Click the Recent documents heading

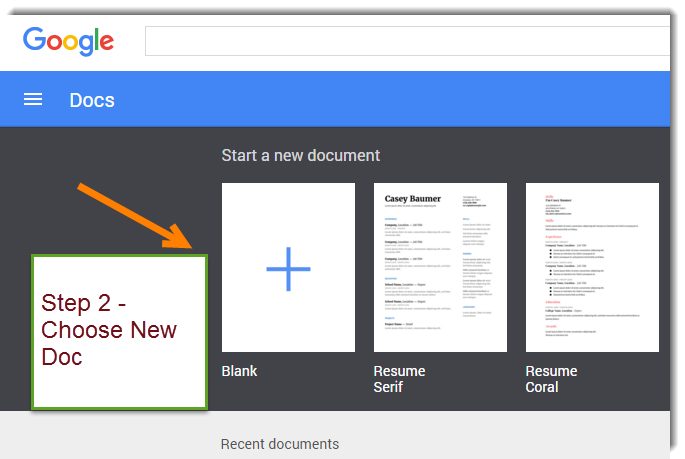tap(279, 444)
